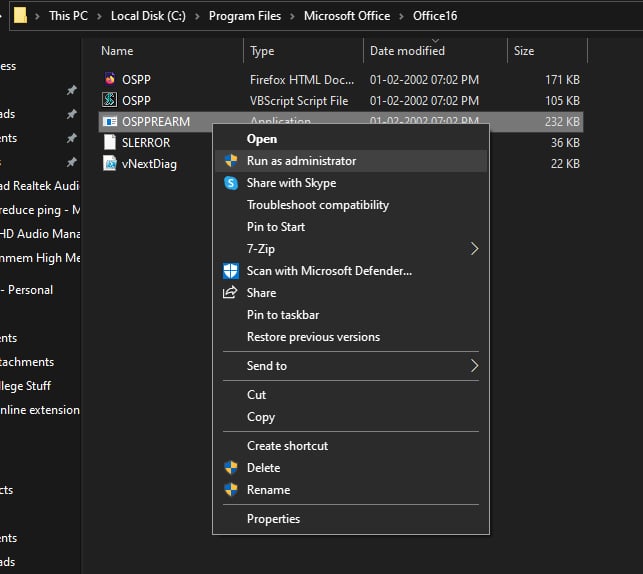The width and height of the screenshot is (643, 574).
Task: Expand the Send to submenu arrow
Action: pos(474,366)
